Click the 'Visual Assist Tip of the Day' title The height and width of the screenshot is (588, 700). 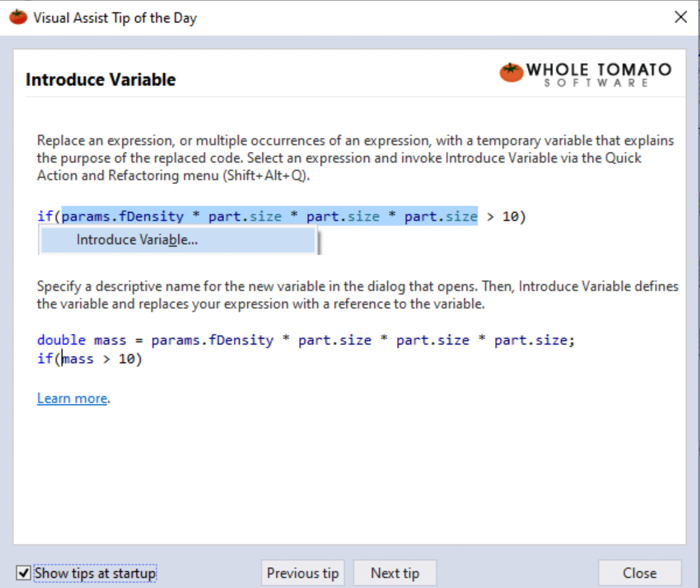point(115,18)
